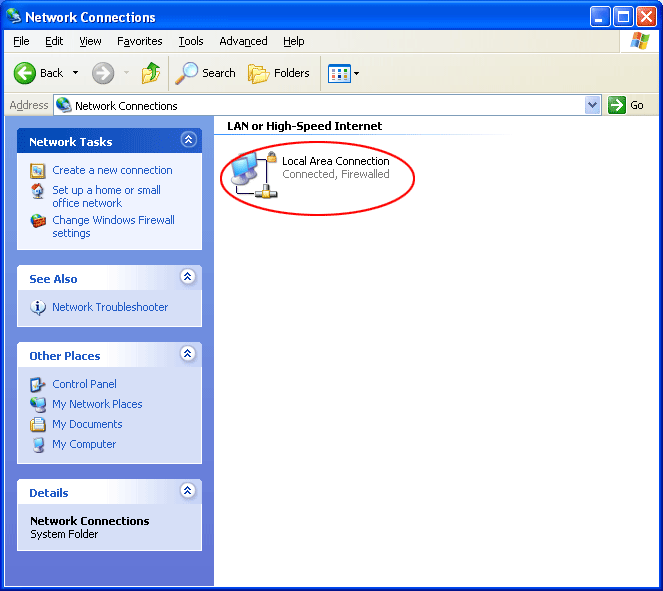
Task: Click the grey Forward arrow icon
Action: (x=103, y=73)
